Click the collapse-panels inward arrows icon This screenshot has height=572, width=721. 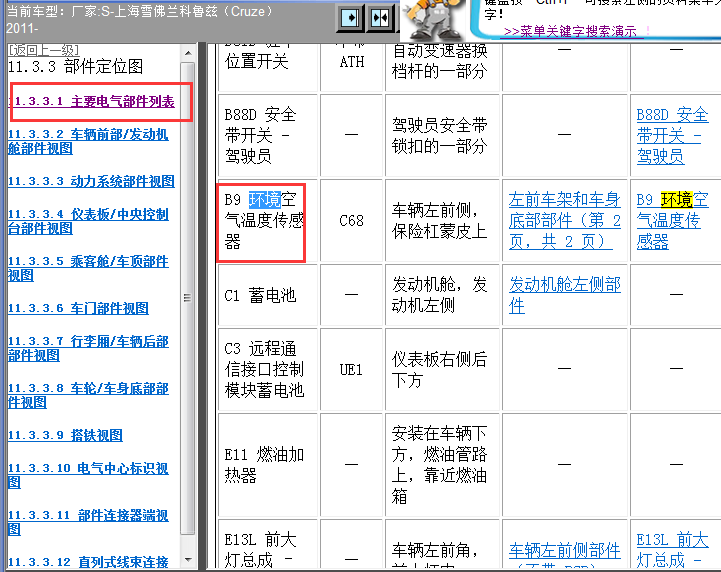tap(380, 18)
